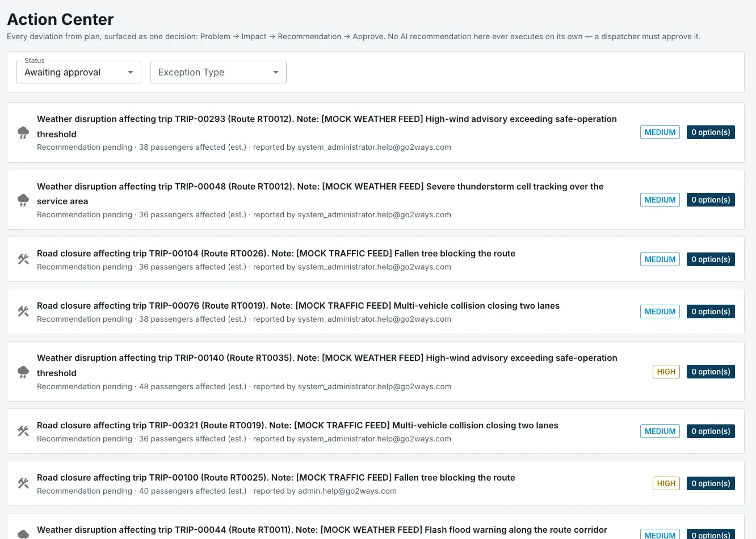Click MEDIUM severity tag on TRIP-00321

coord(660,431)
